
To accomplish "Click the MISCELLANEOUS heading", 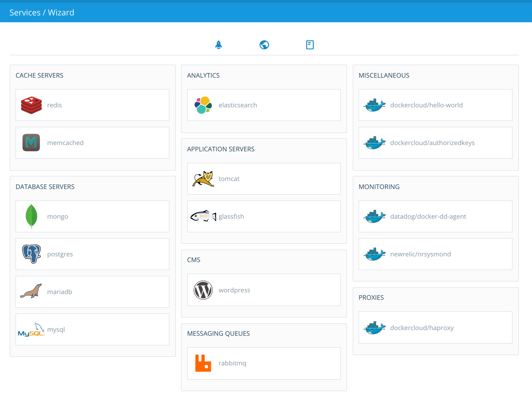I will pos(384,75).
